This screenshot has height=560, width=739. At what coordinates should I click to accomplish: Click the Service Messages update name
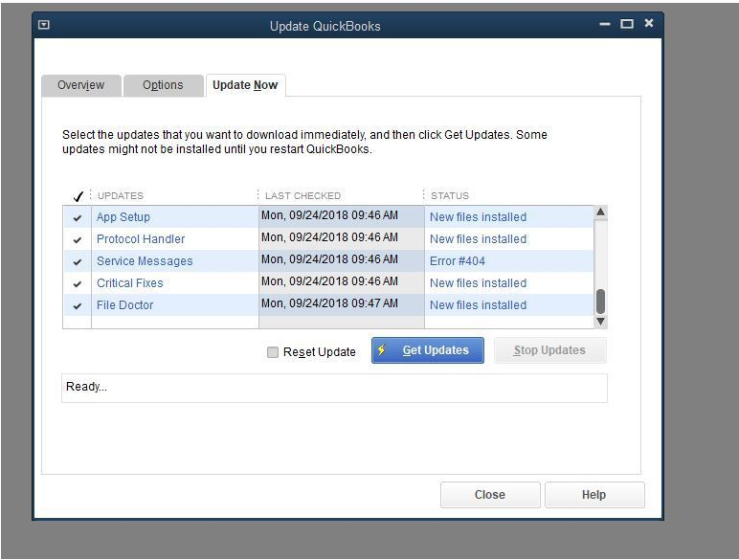click(145, 261)
